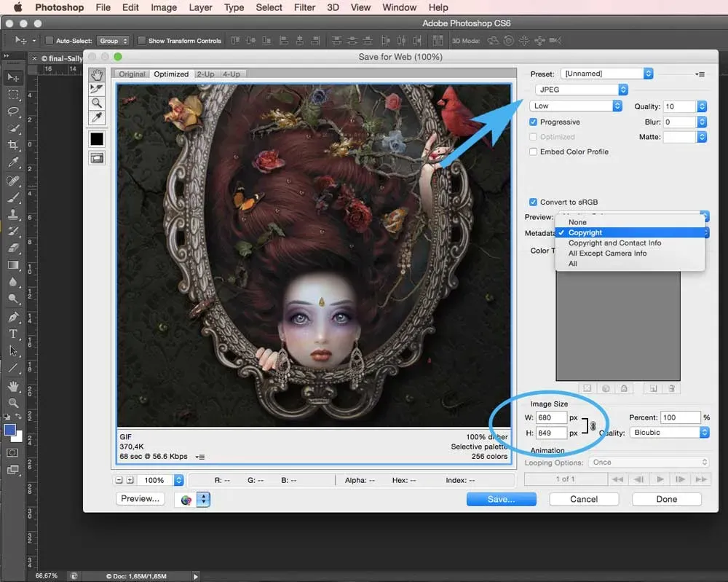Choose All Except Camera Info metadata option
This screenshot has height=582, width=728.
(x=607, y=253)
